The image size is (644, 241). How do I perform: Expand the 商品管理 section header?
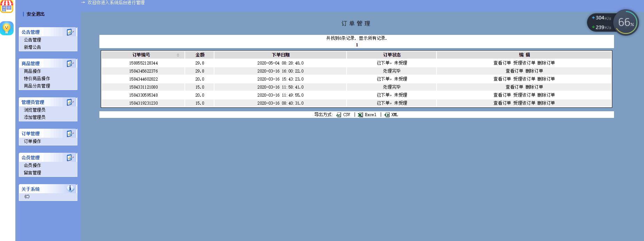tap(31, 63)
